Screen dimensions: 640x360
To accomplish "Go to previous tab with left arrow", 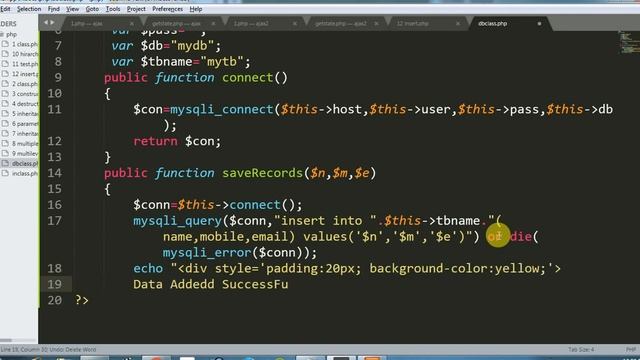I will click(x=46, y=22).
